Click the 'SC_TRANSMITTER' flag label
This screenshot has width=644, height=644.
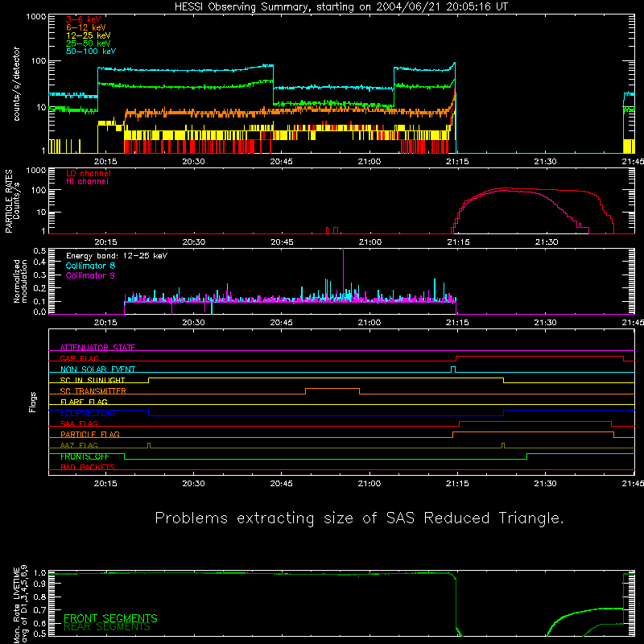point(93,390)
